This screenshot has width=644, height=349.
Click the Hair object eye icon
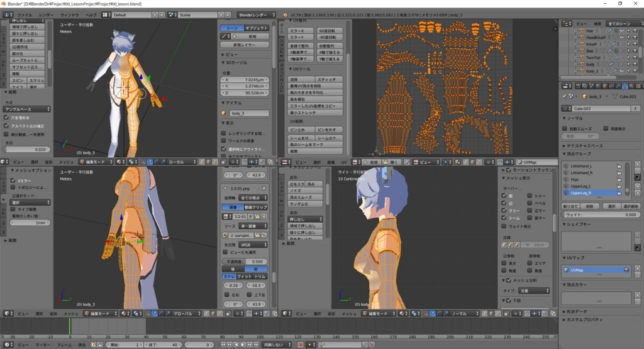click(622, 31)
